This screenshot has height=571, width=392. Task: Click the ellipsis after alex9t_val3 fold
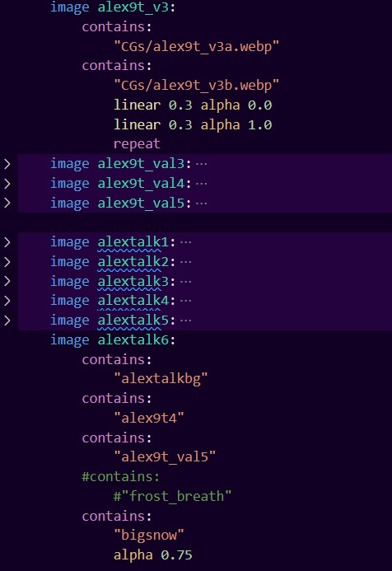(201, 164)
